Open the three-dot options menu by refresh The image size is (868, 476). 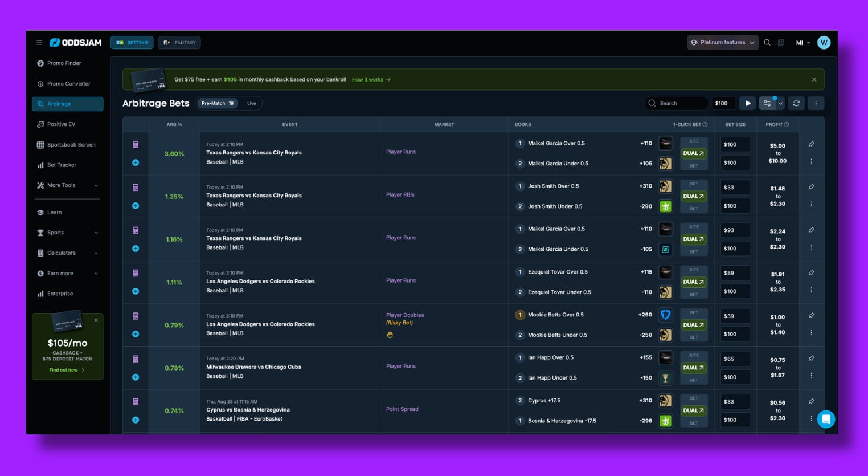[816, 103]
